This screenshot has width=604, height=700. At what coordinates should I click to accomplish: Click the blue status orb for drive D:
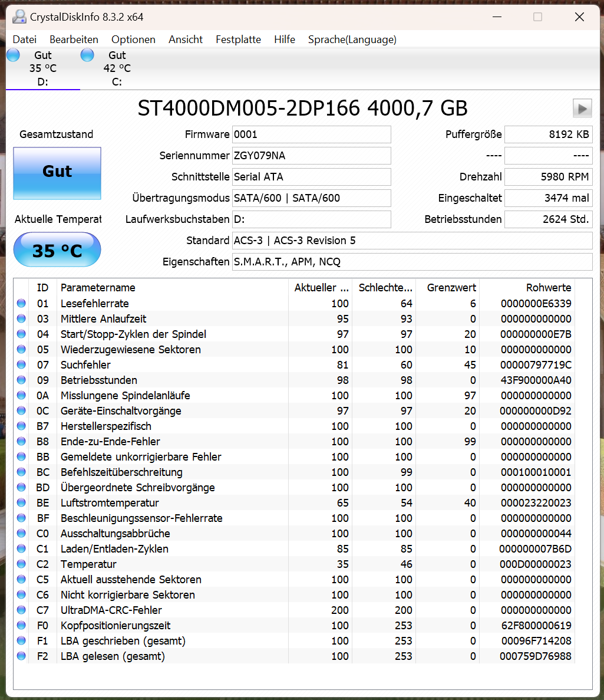[x=14, y=55]
